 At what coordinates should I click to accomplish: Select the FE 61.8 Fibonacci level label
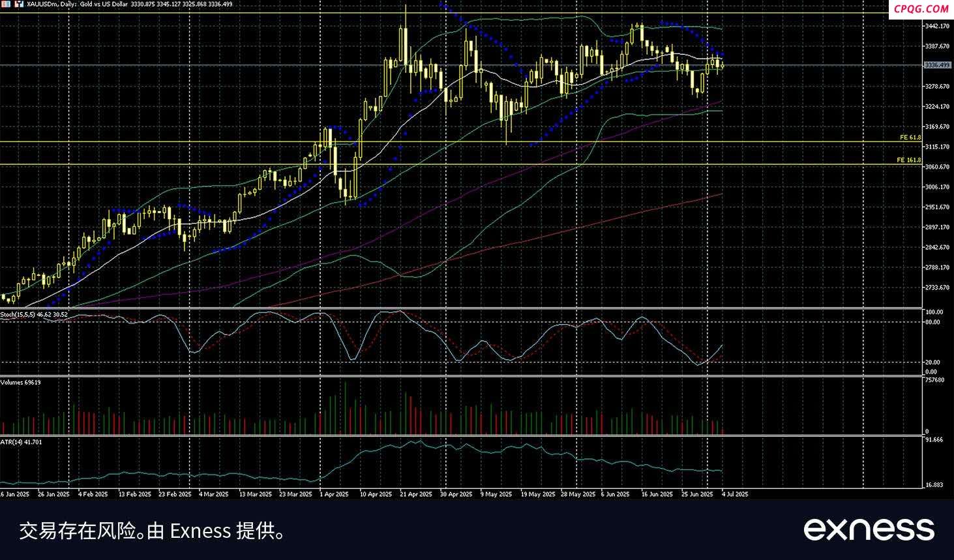(x=910, y=138)
